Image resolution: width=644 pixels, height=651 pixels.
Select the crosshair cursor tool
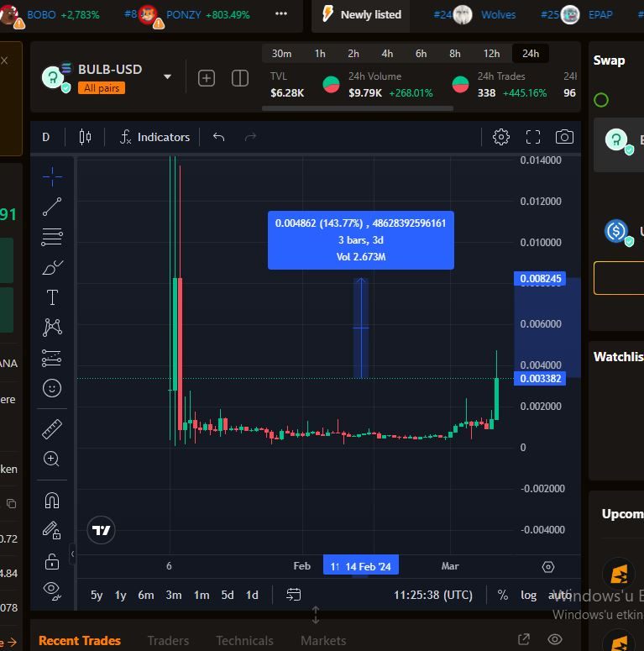[x=52, y=177]
